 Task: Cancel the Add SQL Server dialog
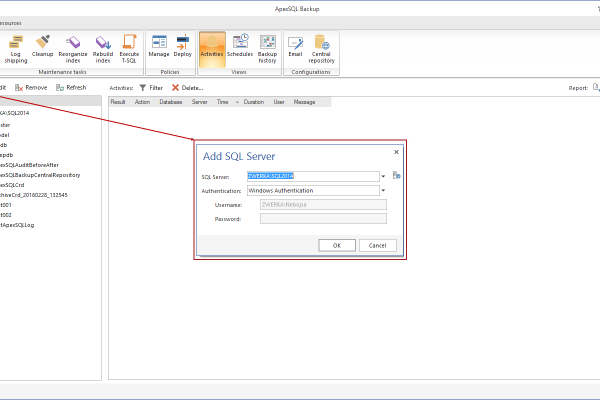[378, 245]
